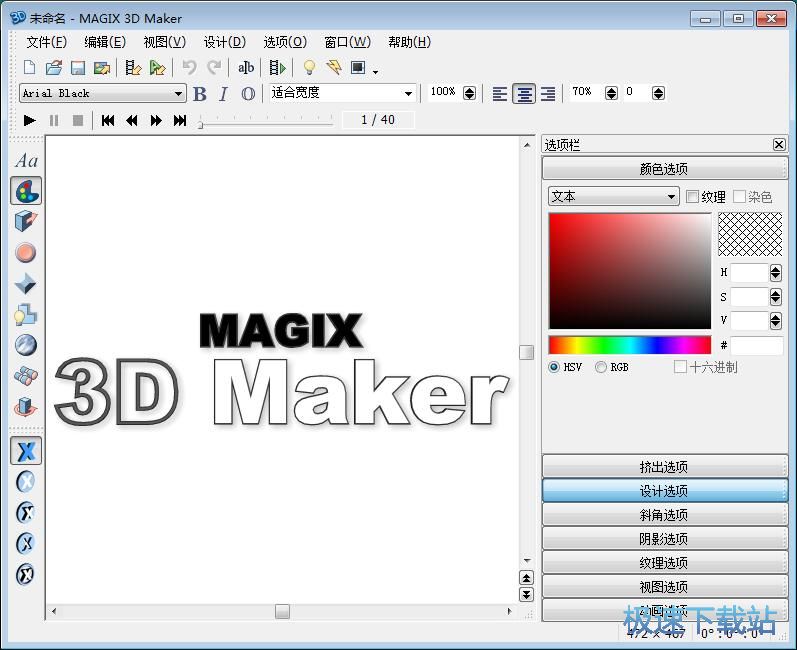Select the HSV radio button

[x=554, y=367]
